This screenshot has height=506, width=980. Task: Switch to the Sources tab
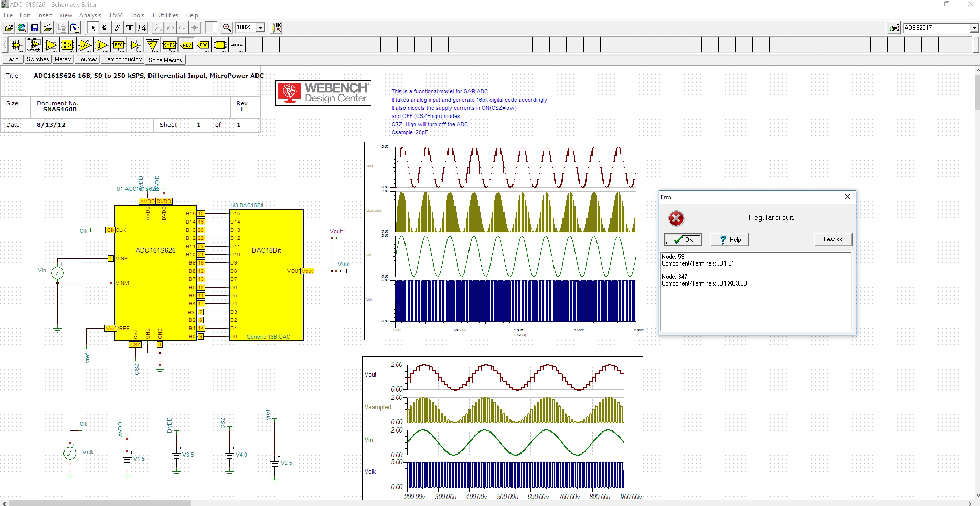87,59
